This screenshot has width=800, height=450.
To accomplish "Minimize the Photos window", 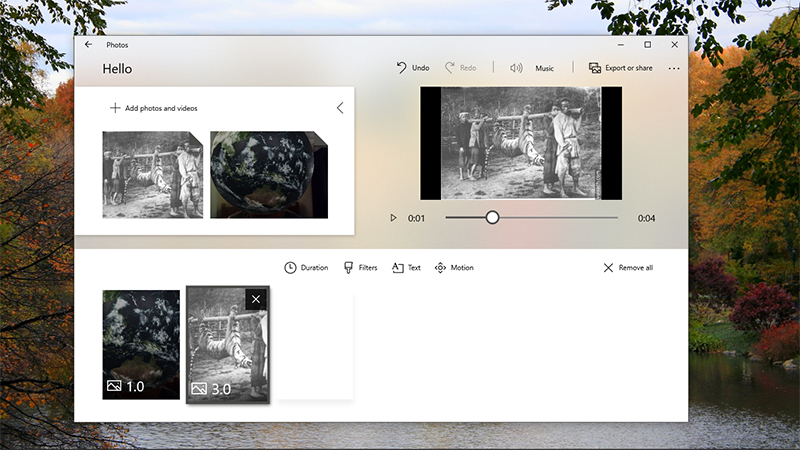I will (620, 45).
